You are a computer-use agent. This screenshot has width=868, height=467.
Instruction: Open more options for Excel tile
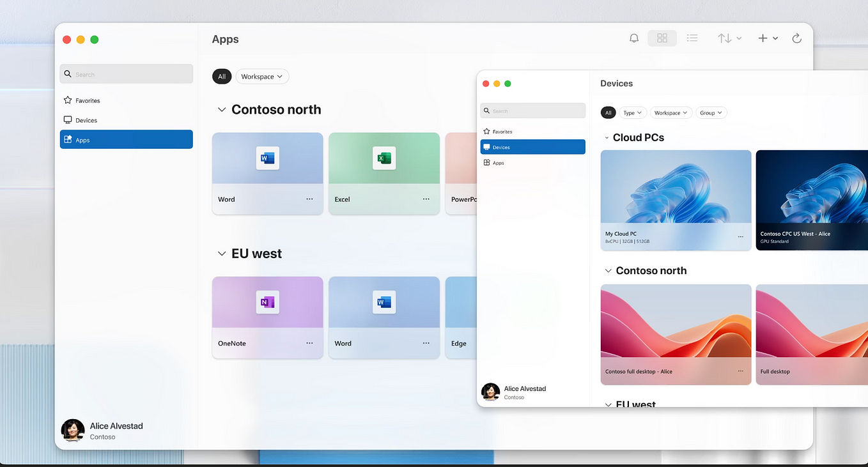click(x=426, y=199)
